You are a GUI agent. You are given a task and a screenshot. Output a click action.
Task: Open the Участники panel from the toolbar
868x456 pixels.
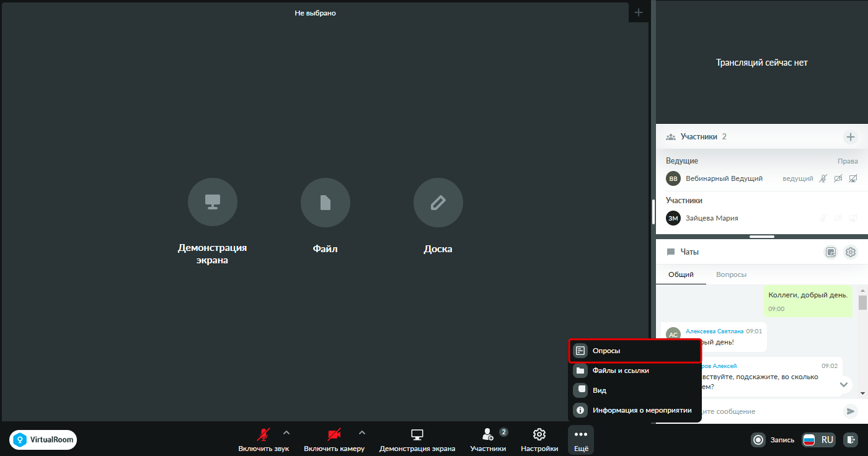489,440
